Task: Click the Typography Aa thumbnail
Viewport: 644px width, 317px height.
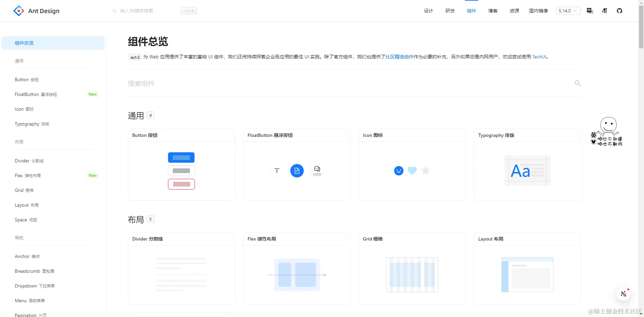Action: 527,171
